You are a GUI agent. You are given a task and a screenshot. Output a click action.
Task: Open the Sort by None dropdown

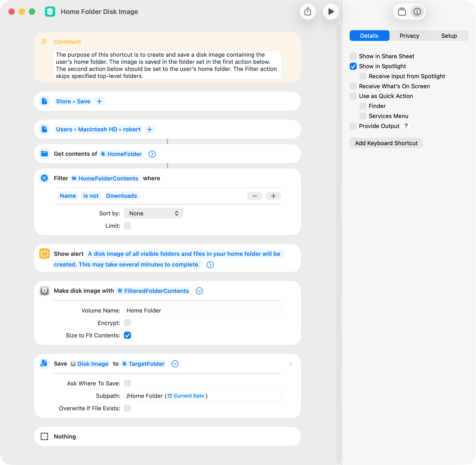(153, 213)
